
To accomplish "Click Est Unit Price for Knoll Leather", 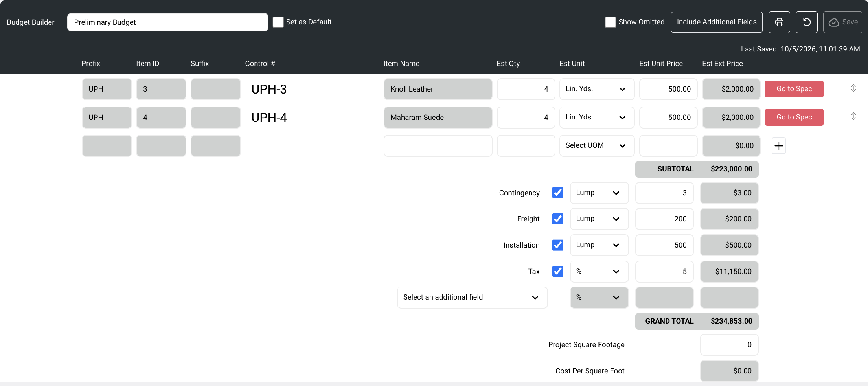I will pyautogui.click(x=668, y=89).
